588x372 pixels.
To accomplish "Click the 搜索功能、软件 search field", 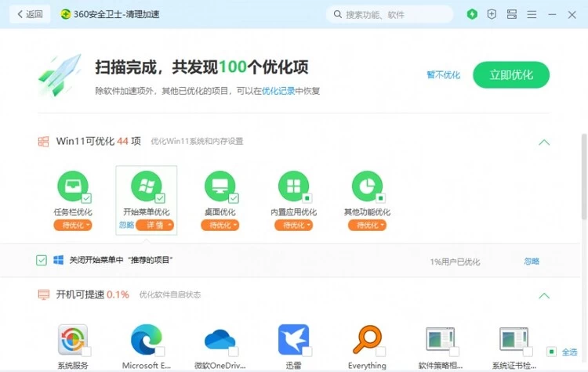I will click(x=390, y=14).
